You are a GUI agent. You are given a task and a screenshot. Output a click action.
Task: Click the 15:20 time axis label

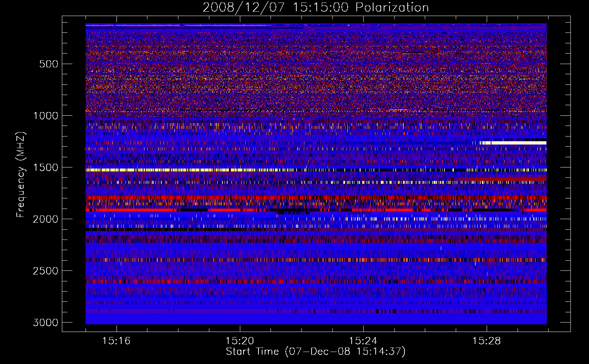240,341
